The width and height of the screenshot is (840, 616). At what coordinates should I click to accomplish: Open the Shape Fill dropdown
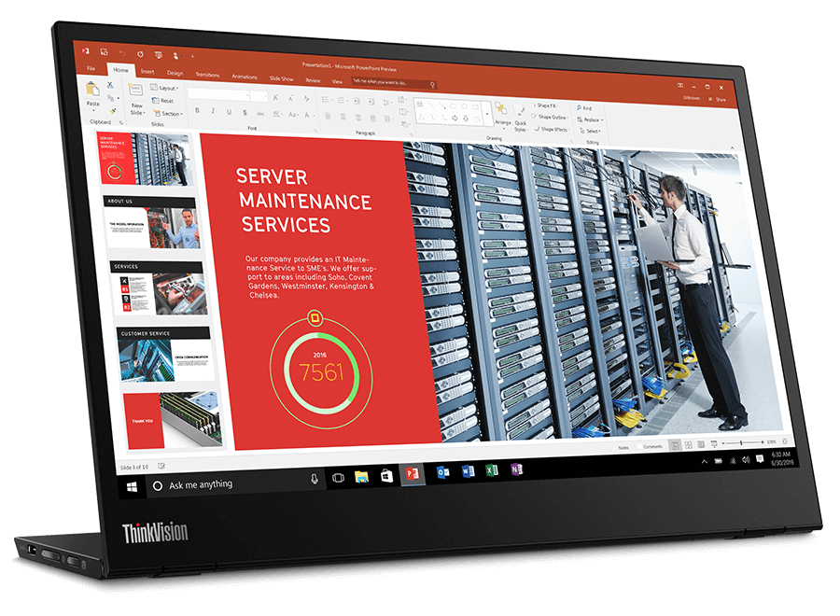pyautogui.click(x=546, y=105)
